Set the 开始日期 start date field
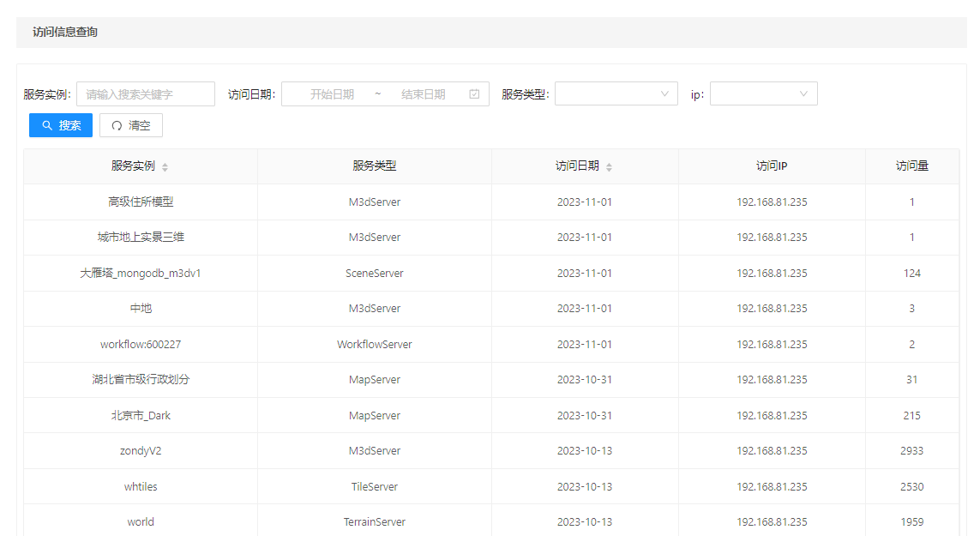 pyautogui.click(x=332, y=94)
